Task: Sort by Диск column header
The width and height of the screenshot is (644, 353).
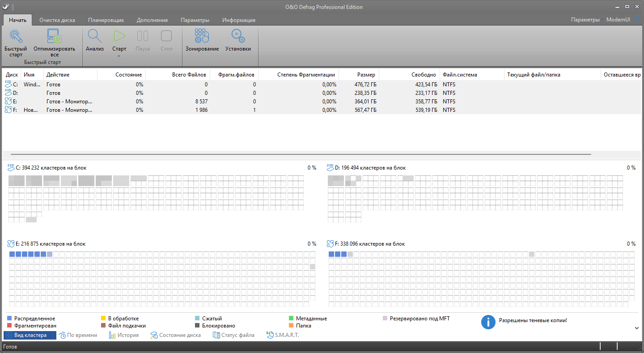Action: (x=12, y=75)
